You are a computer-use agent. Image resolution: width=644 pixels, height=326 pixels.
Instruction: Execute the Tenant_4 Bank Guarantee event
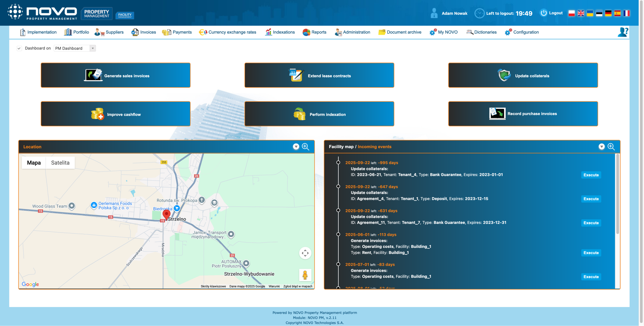591,175
